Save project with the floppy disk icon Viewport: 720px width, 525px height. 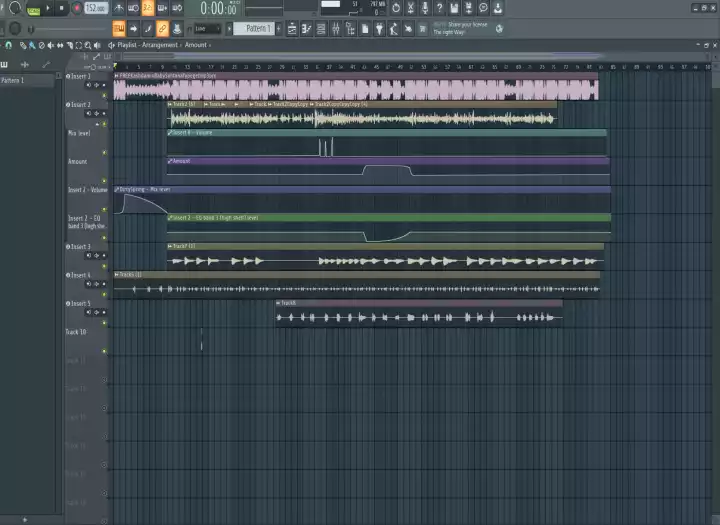454,8
